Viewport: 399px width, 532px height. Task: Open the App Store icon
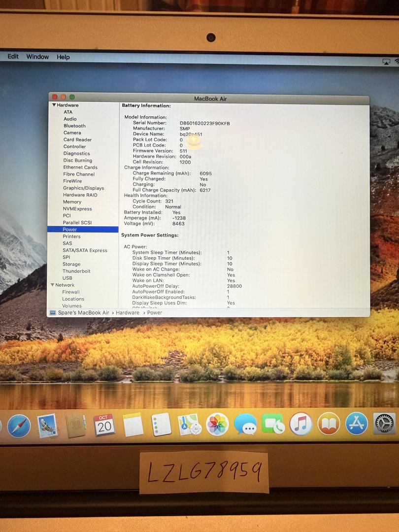pos(357,424)
